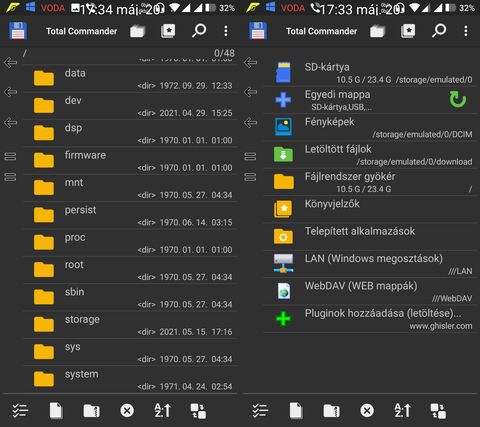Tap the circled X delete icon below folder list

coord(127,411)
